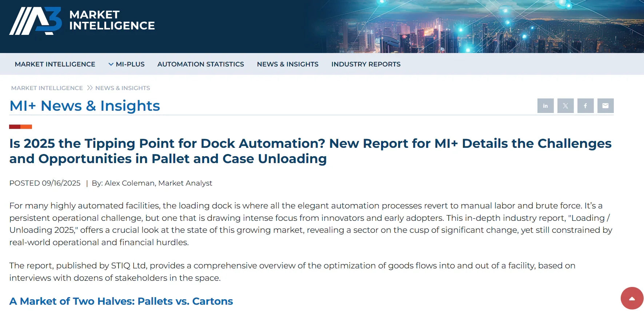Share the article on Facebook
Image resolution: width=644 pixels, height=316 pixels.
tap(585, 106)
